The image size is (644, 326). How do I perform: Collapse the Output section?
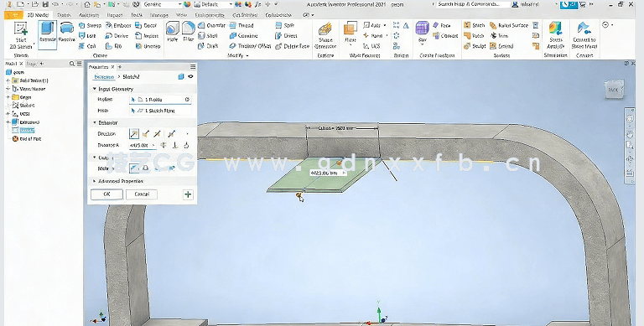95,158
